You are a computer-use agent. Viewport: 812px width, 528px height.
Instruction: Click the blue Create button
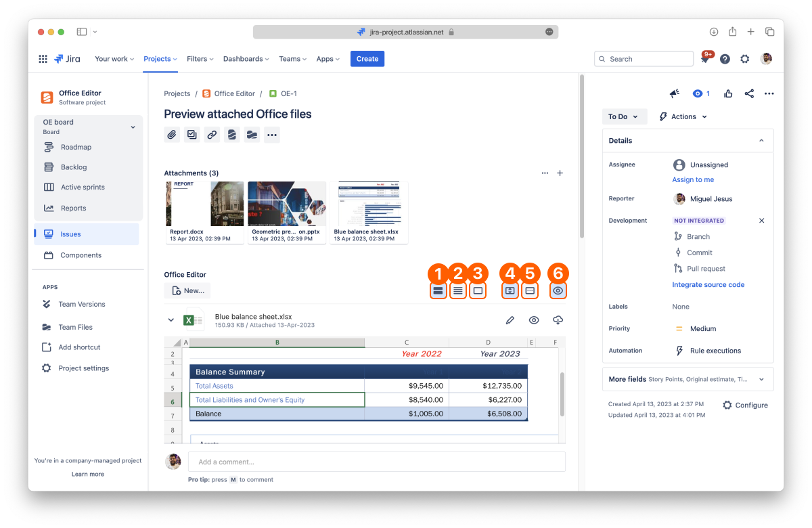pyautogui.click(x=367, y=59)
